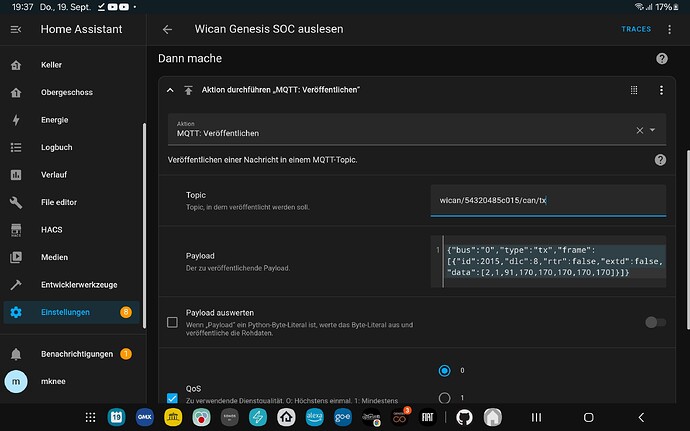Tap the Android back navigation button

coord(641,417)
